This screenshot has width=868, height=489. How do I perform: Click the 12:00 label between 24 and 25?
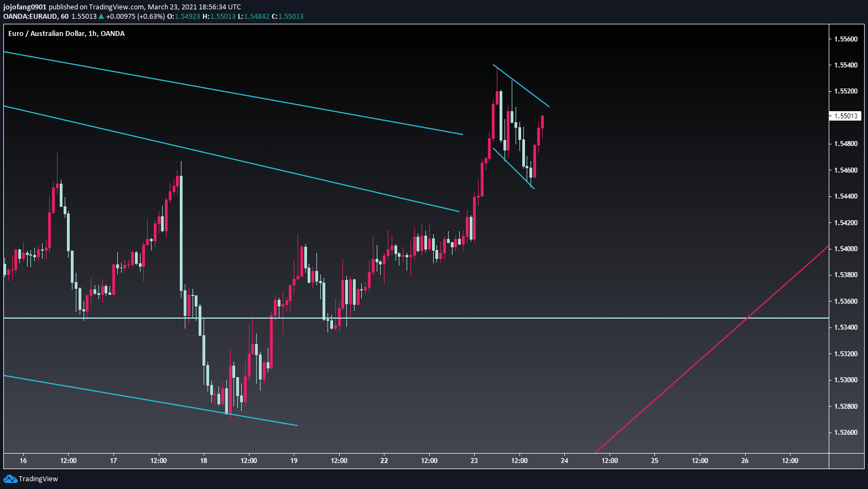610,460
